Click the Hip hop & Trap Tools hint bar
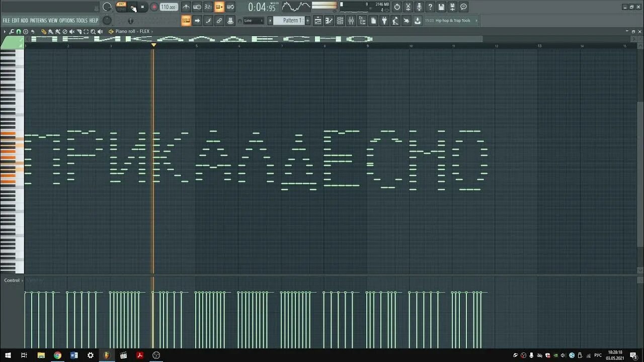The height and width of the screenshot is (362, 644). [451, 21]
